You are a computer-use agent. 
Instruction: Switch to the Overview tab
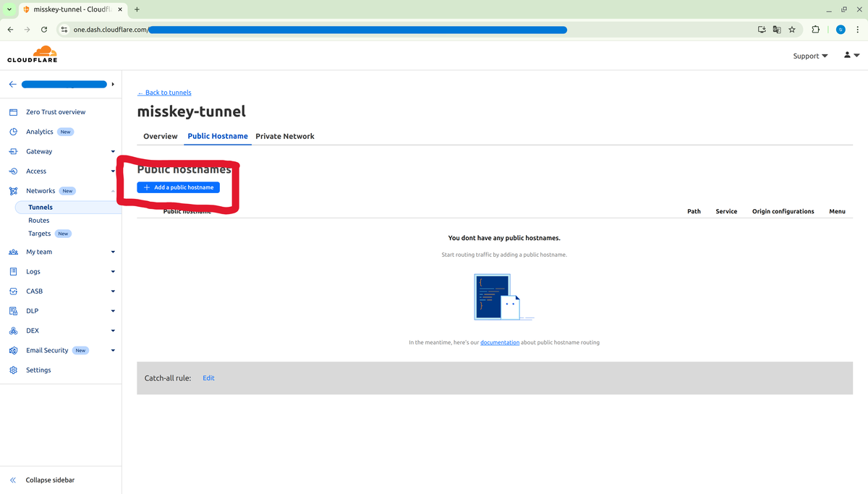(x=161, y=136)
